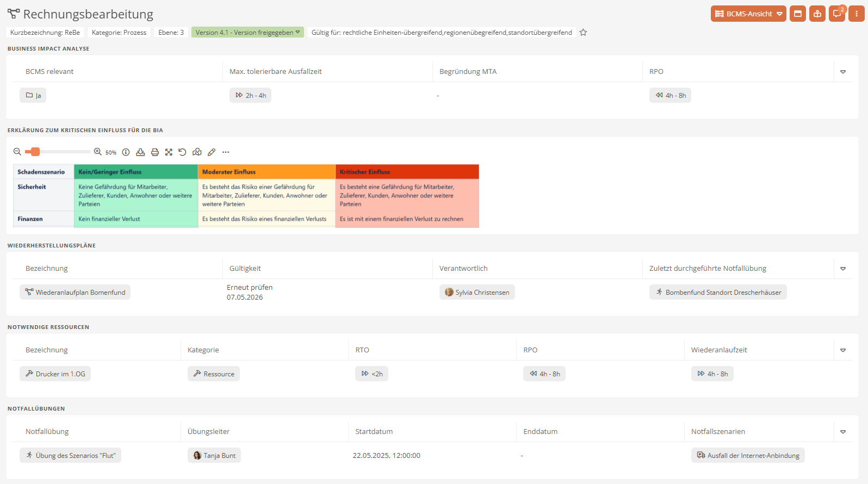Click the RTO <2h chip
This screenshot has height=484, width=868.
371,374
